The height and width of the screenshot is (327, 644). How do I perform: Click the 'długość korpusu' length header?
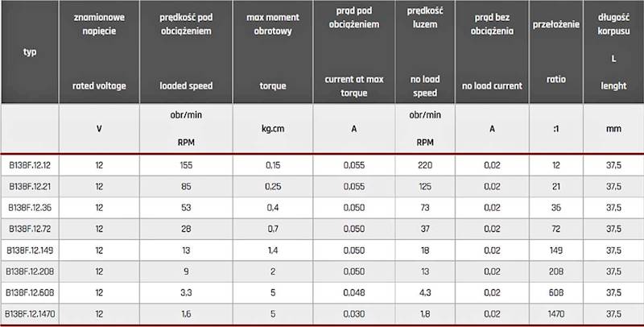click(613, 52)
